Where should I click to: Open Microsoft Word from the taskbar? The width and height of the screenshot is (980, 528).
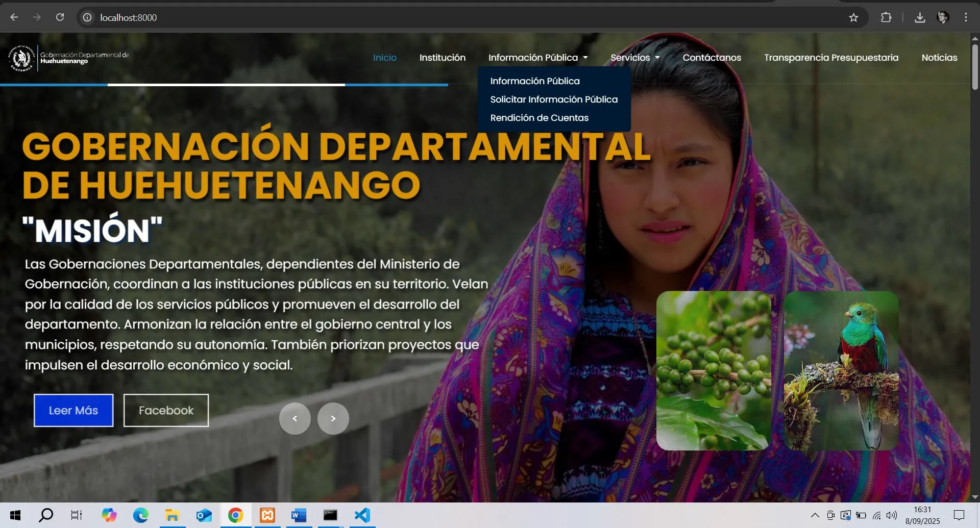[x=299, y=515]
